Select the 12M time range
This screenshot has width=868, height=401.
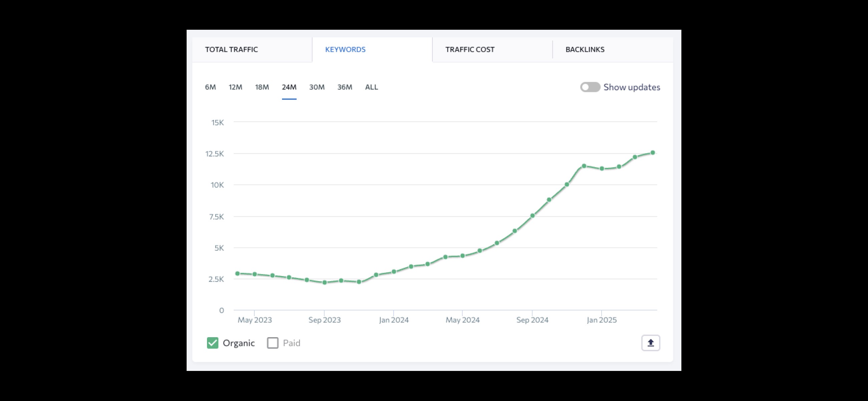pos(236,87)
